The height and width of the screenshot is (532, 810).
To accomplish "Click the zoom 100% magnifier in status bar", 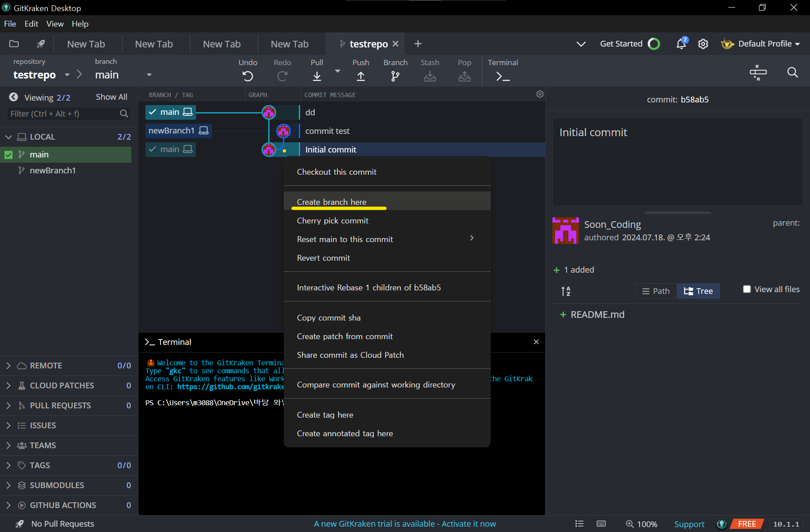I will coord(630,524).
